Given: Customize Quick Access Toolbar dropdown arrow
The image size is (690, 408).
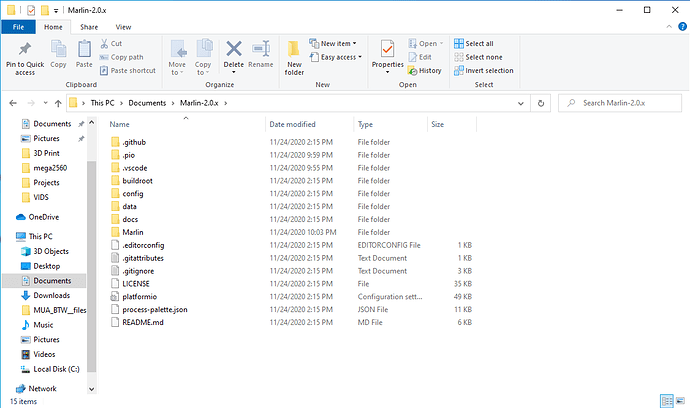Looking at the screenshot, I should point(56,11).
